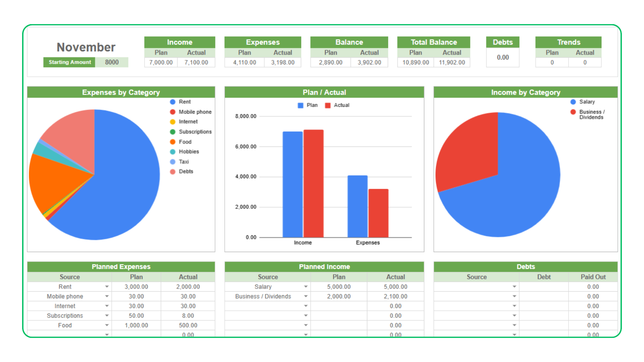The image size is (644, 362).
Task: Select the Income Actual 7,100.00 cell
Action: 196,63
